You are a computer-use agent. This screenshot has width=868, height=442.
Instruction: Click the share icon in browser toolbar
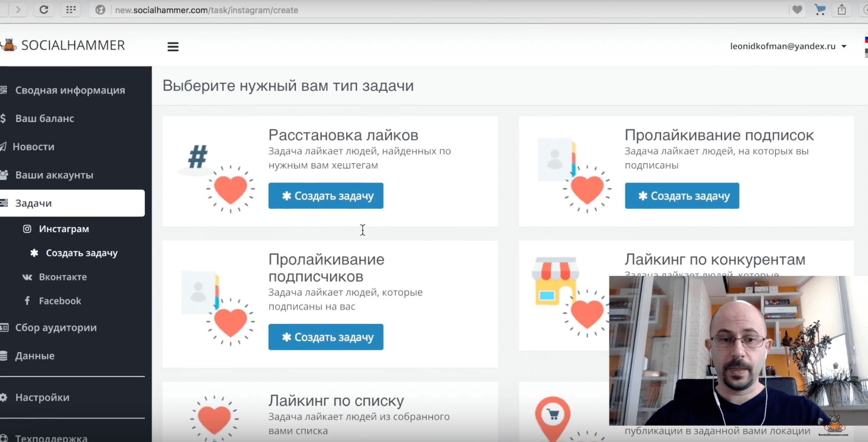[842, 10]
